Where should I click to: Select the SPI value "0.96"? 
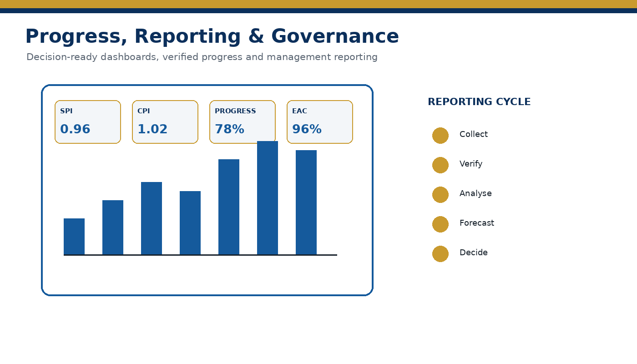click(x=75, y=130)
